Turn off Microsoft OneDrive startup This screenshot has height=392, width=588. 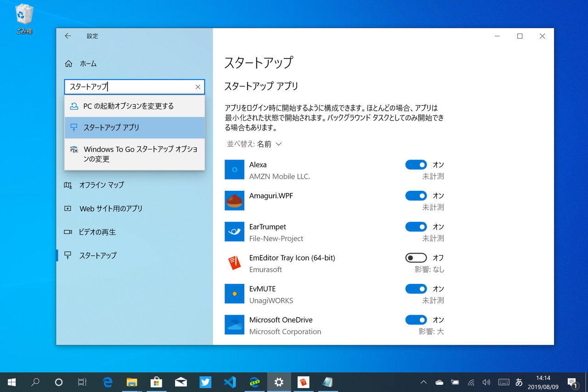416,319
